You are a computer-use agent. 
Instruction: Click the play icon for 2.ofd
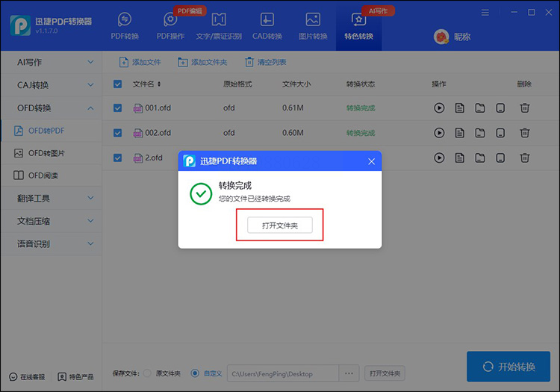tap(439, 158)
